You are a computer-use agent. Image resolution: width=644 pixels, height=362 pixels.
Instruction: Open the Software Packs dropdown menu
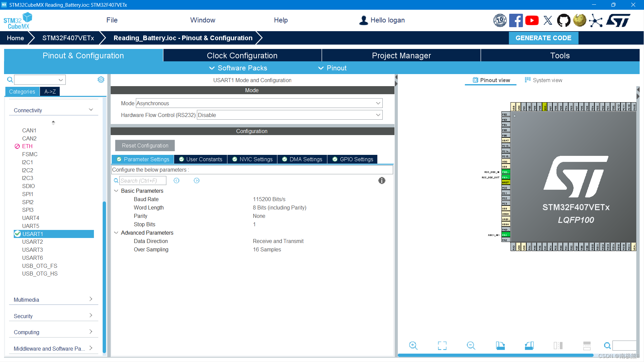[x=238, y=68]
